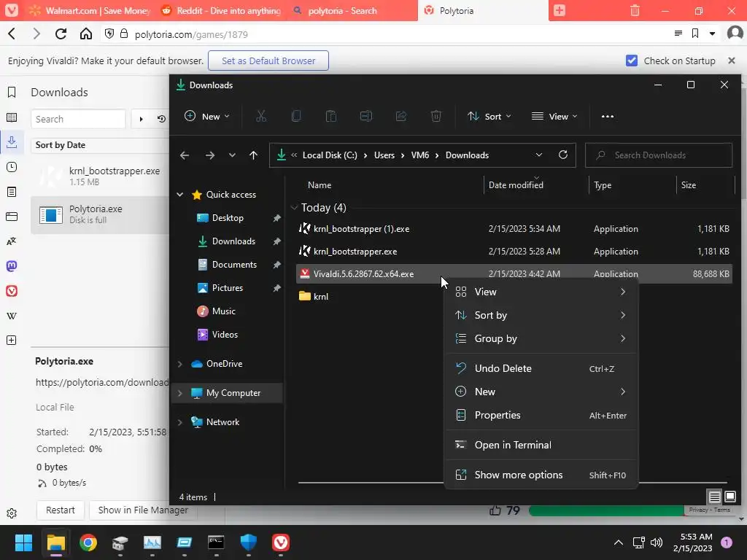Click the Users breadcrumb in address bar
The height and width of the screenshot is (560, 747).
coord(384,155)
